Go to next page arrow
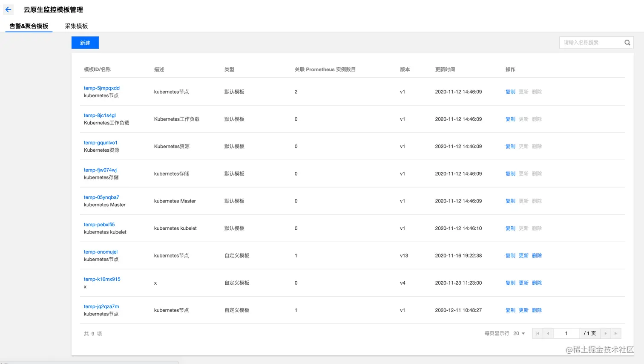The height and width of the screenshot is (364, 644). click(605, 333)
